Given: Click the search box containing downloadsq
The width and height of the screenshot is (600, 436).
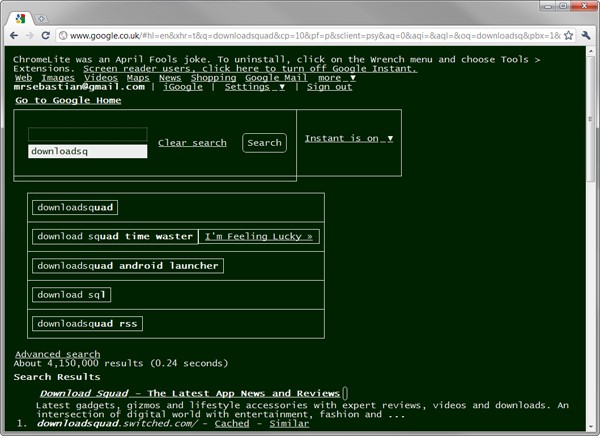Looking at the screenshot, I should 88,151.
